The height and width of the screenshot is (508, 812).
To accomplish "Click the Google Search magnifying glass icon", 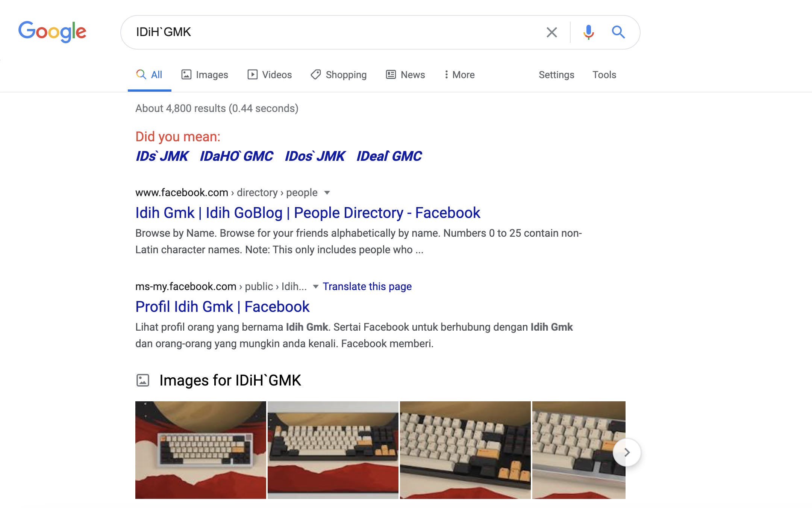I will coord(618,32).
